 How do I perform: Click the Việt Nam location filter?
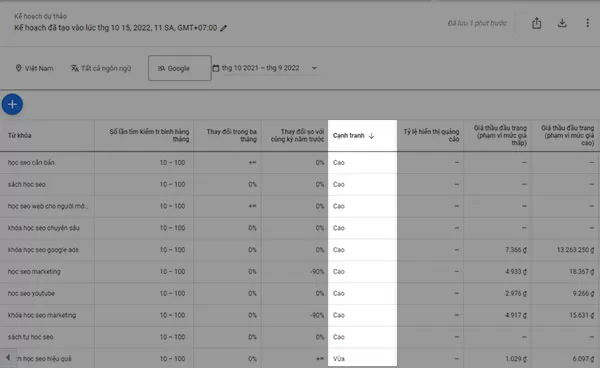[34, 68]
